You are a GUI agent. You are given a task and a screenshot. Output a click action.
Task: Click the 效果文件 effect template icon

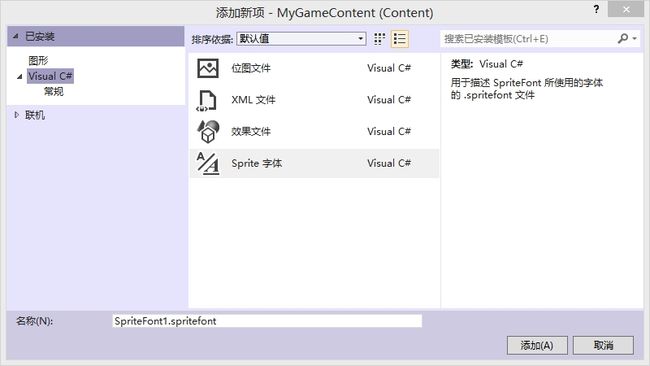point(208,131)
